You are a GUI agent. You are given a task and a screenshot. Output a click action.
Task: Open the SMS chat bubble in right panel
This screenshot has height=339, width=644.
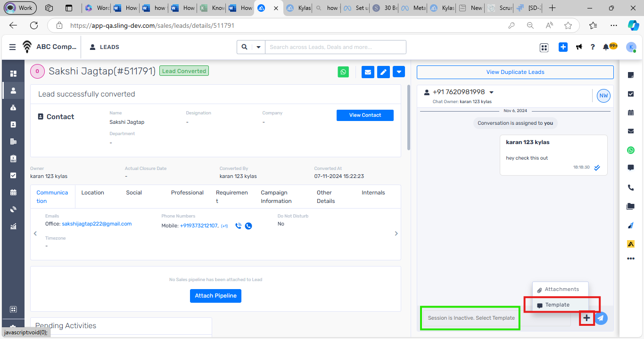[x=631, y=168]
